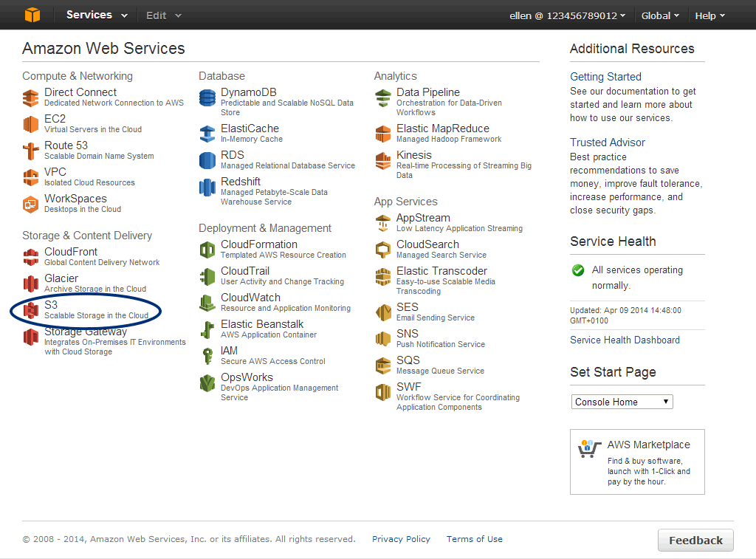
Task: Expand the Services dropdown menu
Action: tap(96, 16)
